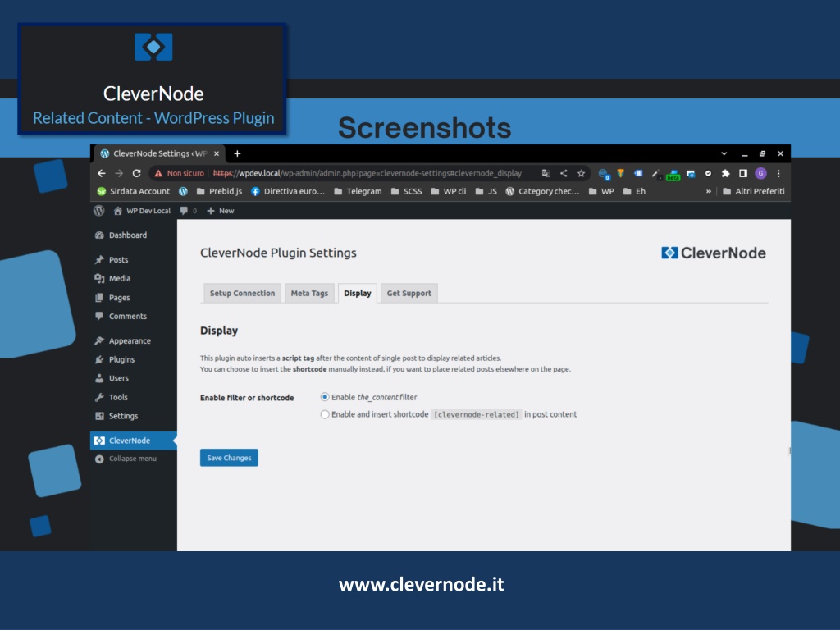Open the WP cli bookmark folder

click(449, 191)
